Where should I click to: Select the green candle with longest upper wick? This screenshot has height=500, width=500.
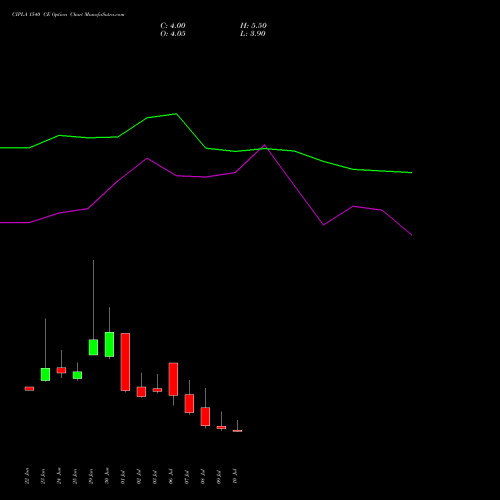93,347
